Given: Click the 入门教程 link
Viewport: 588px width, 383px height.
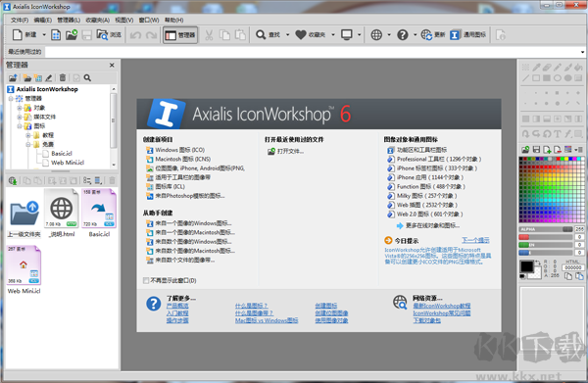Looking at the screenshot, I should 177,312.
